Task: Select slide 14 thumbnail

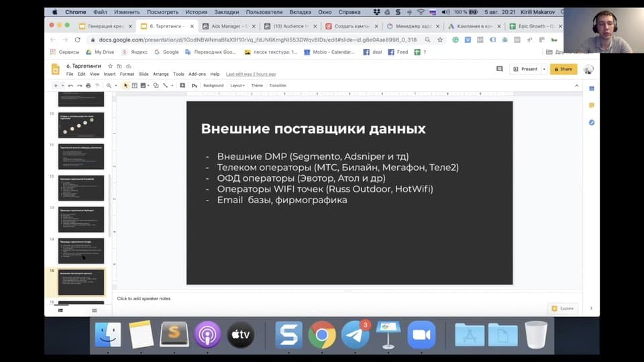Action: [x=81, y=251]
